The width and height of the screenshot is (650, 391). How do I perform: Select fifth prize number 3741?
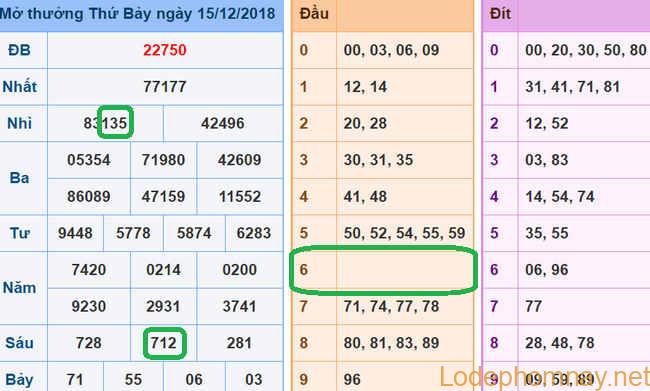click(x=240, y=306)
